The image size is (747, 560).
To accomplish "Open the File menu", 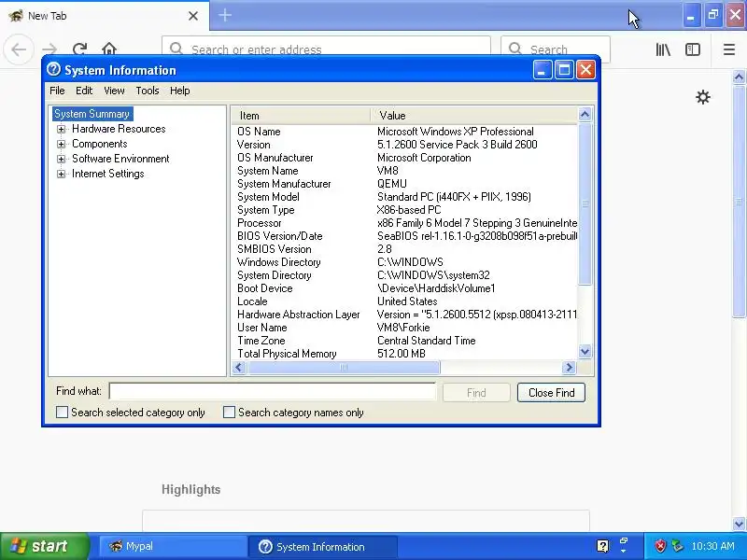I will [x=57, y=91].
